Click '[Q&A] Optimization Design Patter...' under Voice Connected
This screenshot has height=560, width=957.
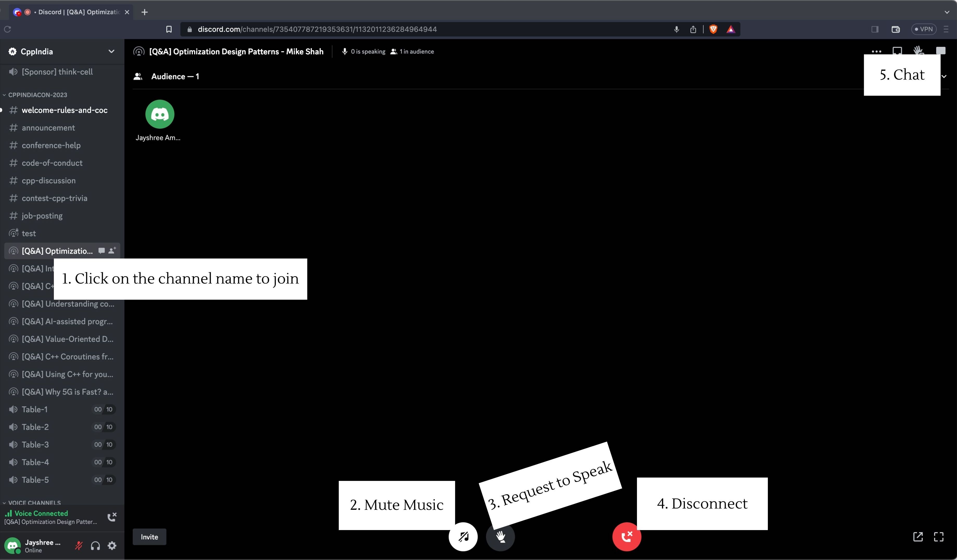tap(50, 522)
